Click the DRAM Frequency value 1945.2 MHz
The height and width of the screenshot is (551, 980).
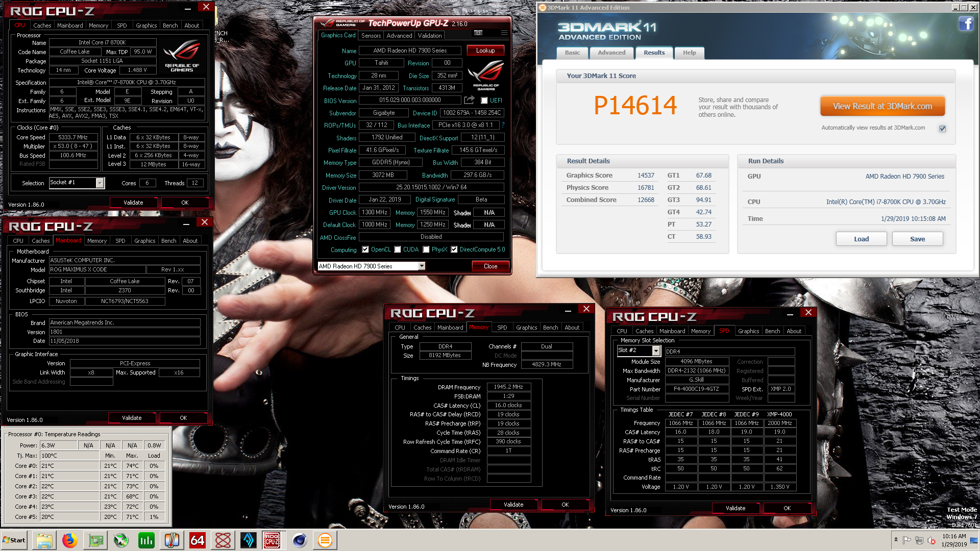coord(508,387)
